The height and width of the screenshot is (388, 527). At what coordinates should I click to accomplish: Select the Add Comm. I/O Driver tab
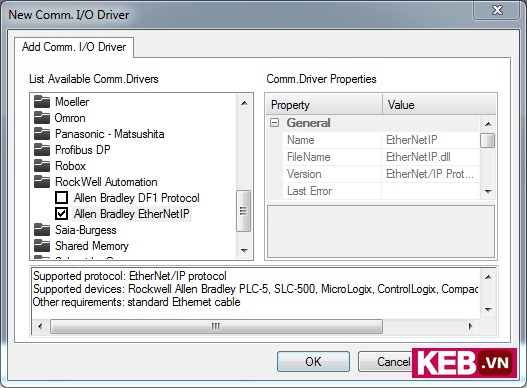coord(74,47)
